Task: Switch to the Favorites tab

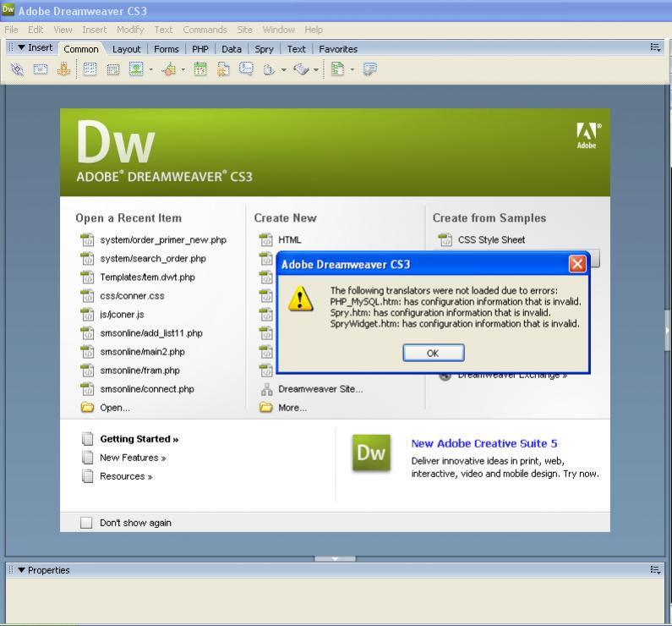Action: [338, 49]
